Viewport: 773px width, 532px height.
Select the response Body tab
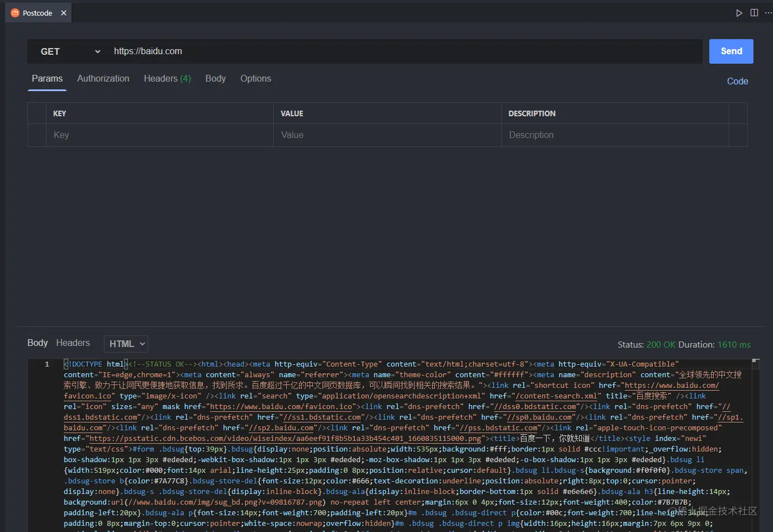[37, 343]
